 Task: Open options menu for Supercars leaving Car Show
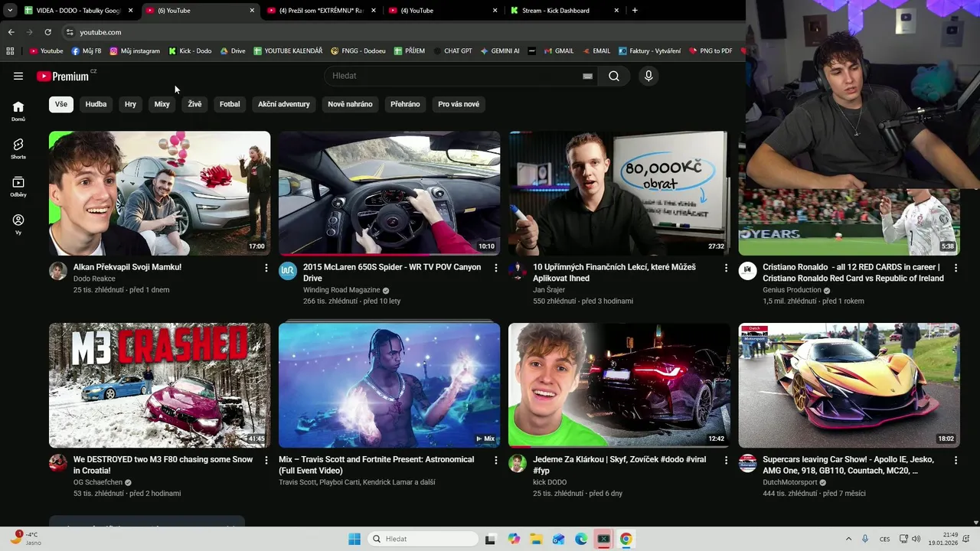coord(955,460)
